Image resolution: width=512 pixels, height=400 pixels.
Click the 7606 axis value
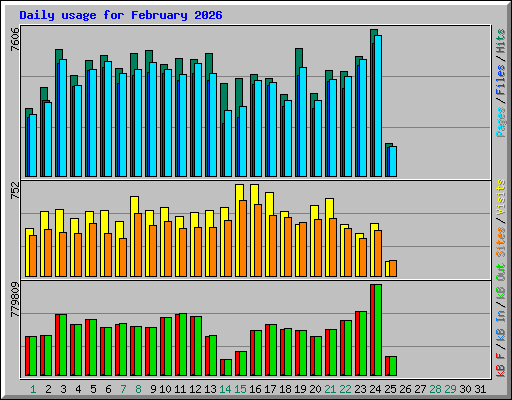[15, 40]
